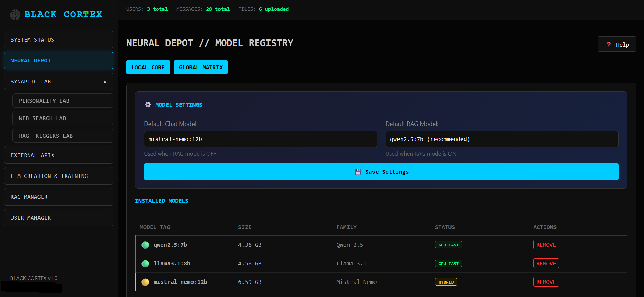Click the green status dot for llama3.1:8b

145,264
